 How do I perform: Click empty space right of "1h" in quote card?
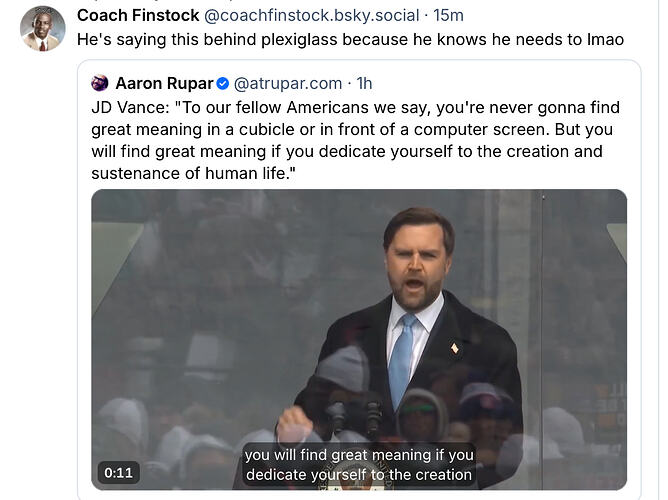[x=500, y=83]
